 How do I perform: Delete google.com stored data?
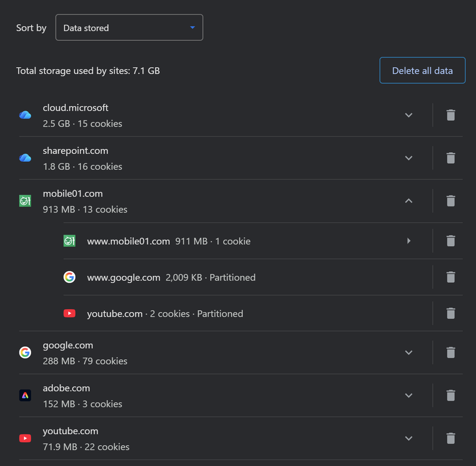(x=450, y=352)
